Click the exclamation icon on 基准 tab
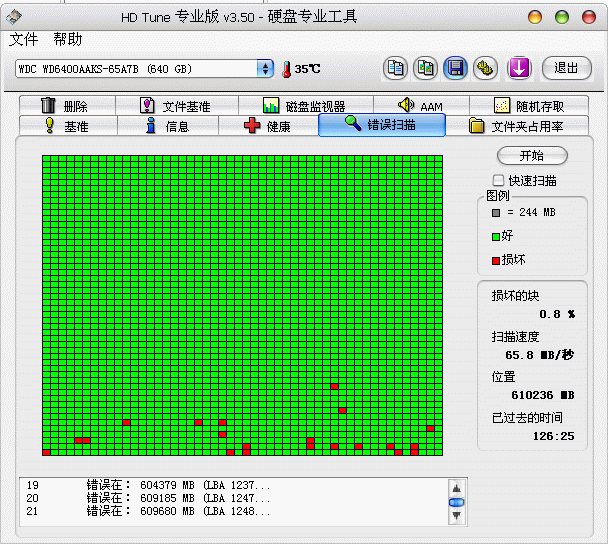The width and height of the screenshot is (608, 544). coord(50,125)
